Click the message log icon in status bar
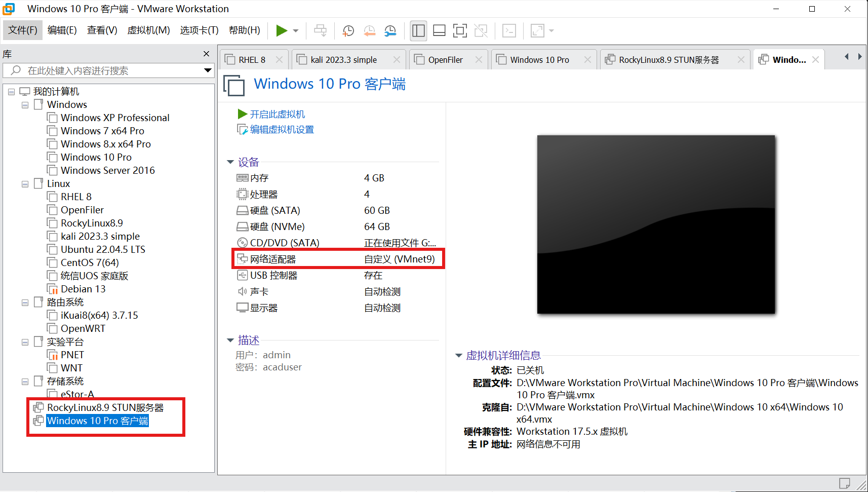Image resolution: width=868 pixels, height=492 pixels. (844, 483)
